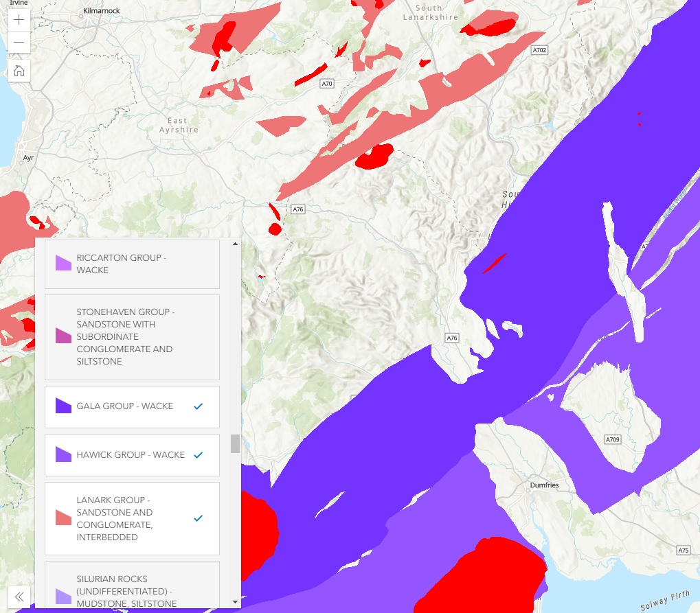Click the Lanark Group salmon swatch
700x613 pixels.
point(63,518)
